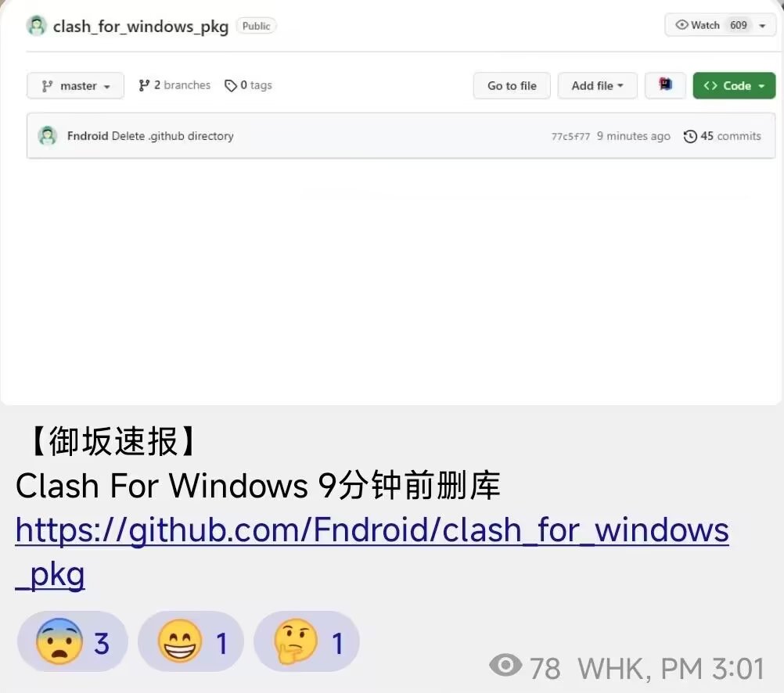Click the JetBrains IDE icon button
The height and width of the screenshot is (693, 784).
(665, 85)
